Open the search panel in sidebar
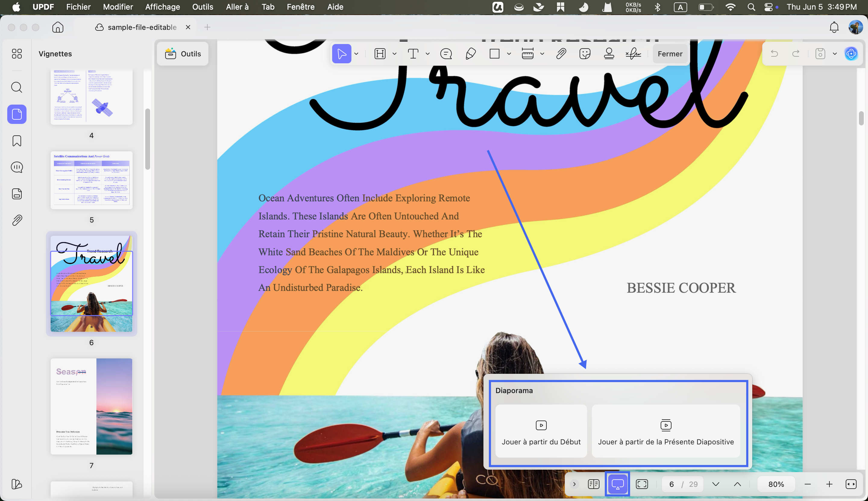This screenshot has width=868, height=501. click(17, 87)
